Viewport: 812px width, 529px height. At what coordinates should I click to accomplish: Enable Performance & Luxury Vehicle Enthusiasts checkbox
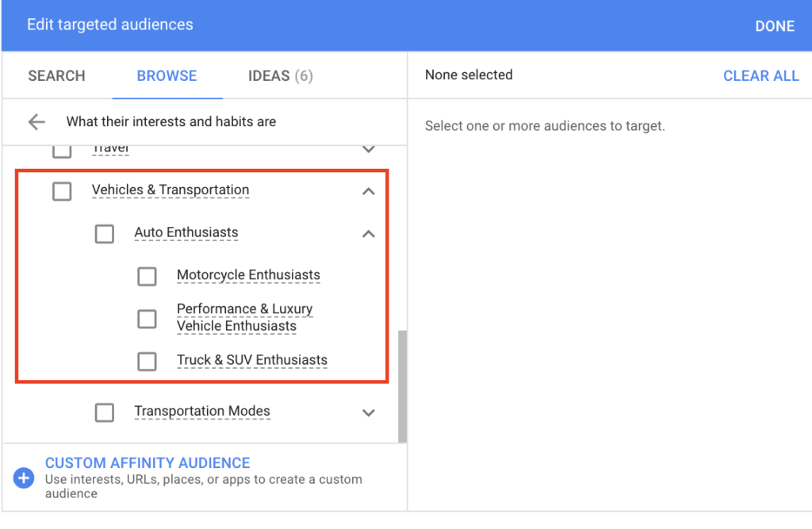(x=147, y=319)
